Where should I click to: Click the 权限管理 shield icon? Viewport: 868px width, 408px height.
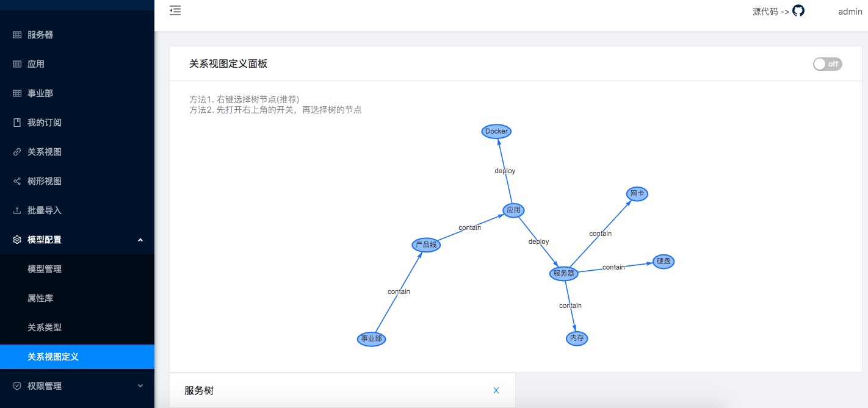tap(17, 386)
